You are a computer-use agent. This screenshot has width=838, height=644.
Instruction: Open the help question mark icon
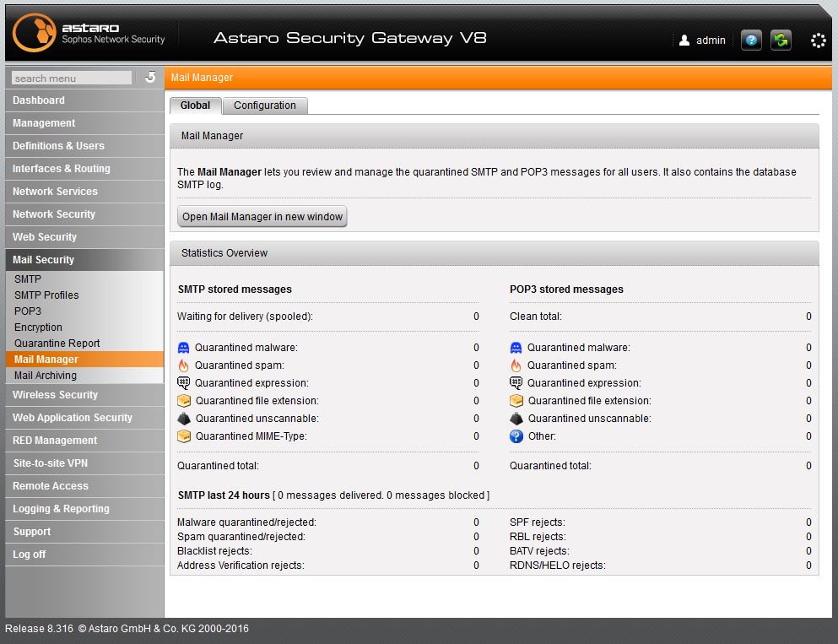click(x=751, y=40)
